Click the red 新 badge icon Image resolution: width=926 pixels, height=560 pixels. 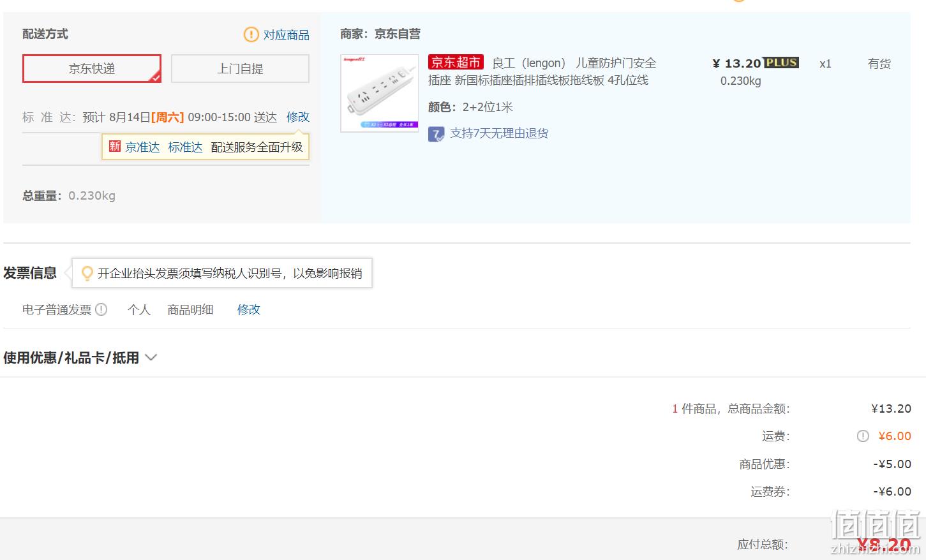[115, 147]
